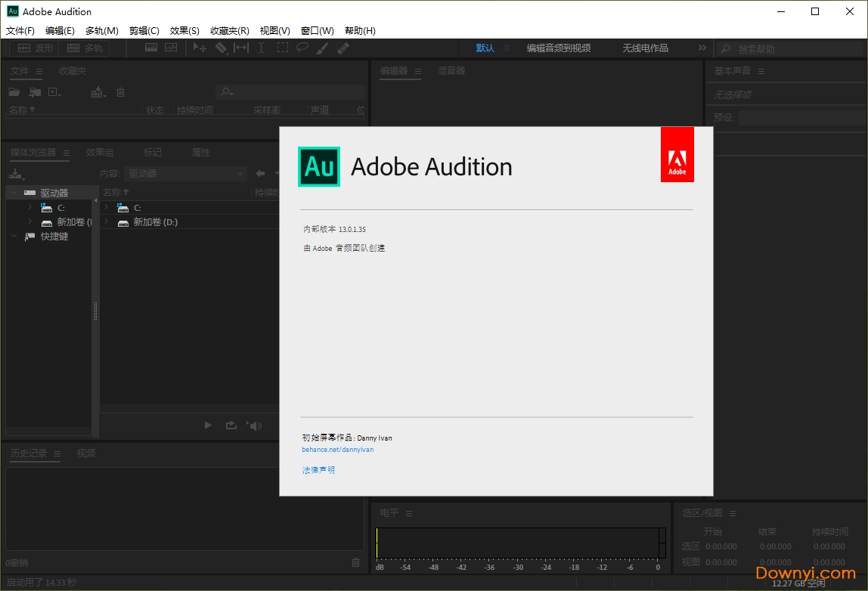The image size is (868, 591).
Task: Choose the Paintbrush selection tool
Action: [322, 48]
